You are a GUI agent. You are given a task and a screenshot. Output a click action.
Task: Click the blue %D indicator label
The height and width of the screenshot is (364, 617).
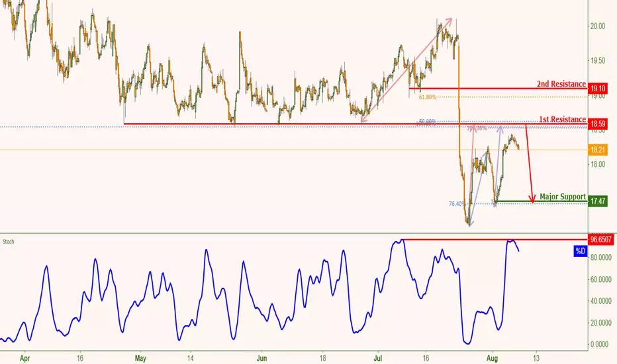pyautogui.click(x=581, y=251)
